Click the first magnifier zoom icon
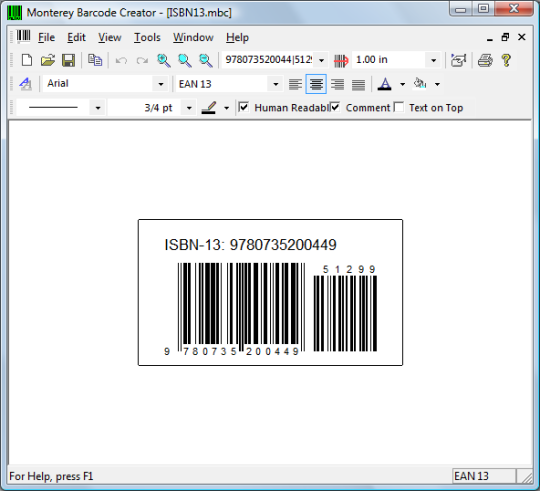Screen dimensions: 540x491 click(x=164, y=60)
